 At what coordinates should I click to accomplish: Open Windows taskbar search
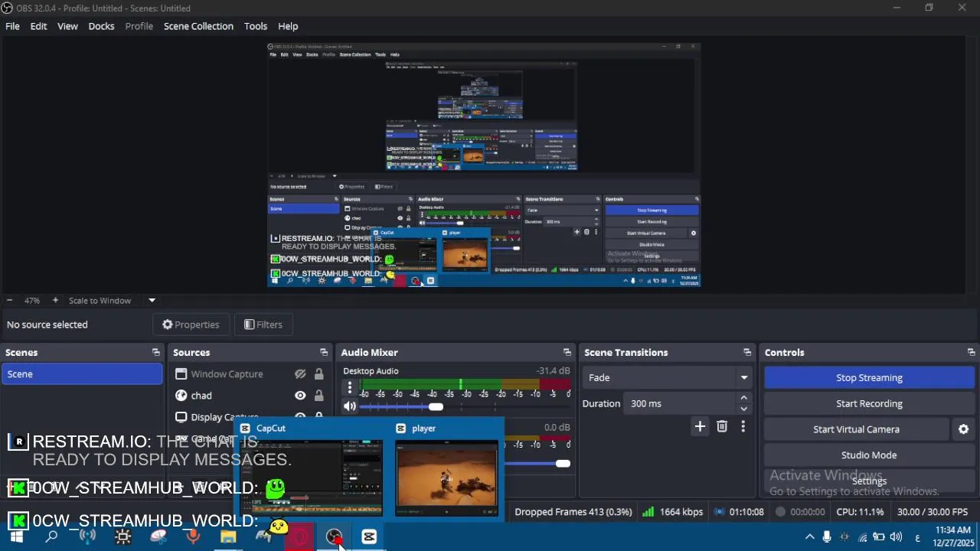click(x=51, y=536)
